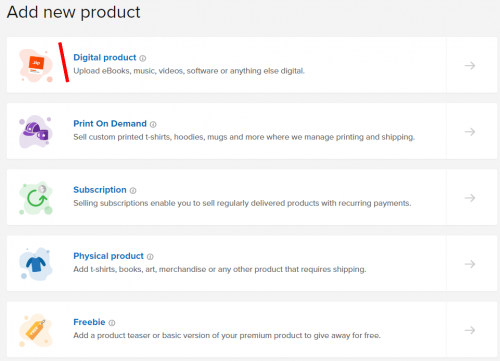Click the green Subscription refresh icon
The height and width of the screenshot is (361, 500).
[x=36, y=198]
